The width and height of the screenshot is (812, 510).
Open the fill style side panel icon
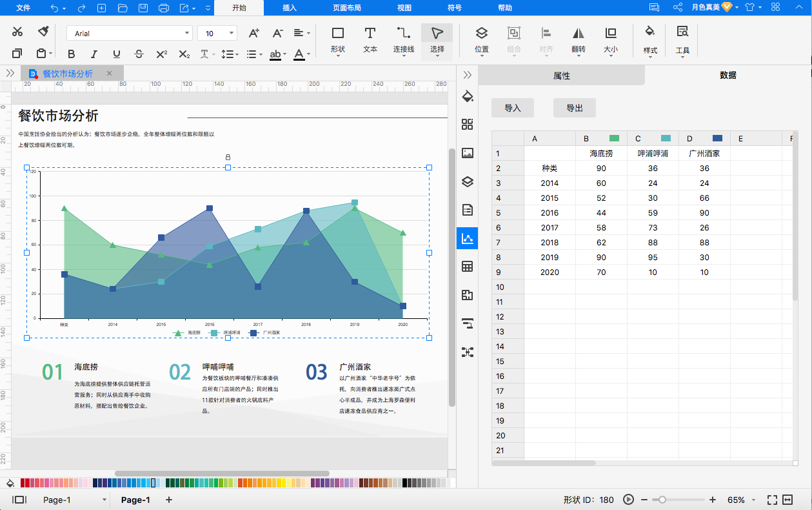tap(468, 97)
